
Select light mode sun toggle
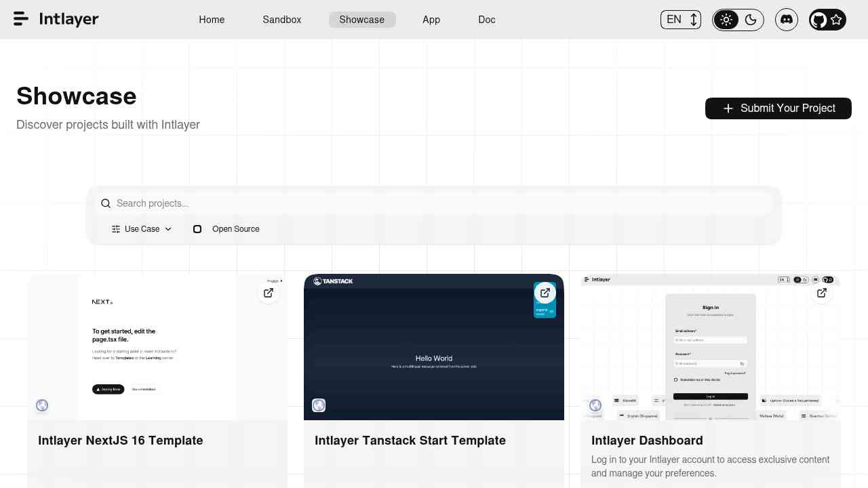click(x=726, y=20)
